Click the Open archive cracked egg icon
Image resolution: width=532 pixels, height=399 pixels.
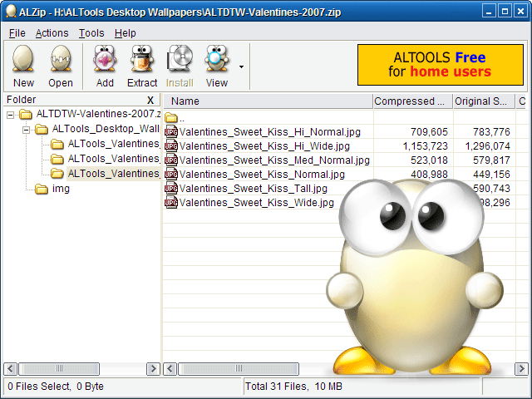pos(61,59)
